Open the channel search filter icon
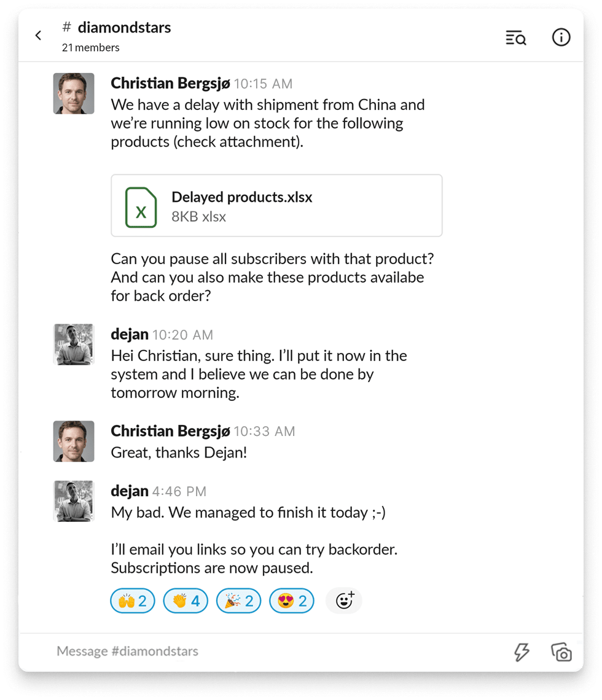The image size is (602, 700). [515, 37]
